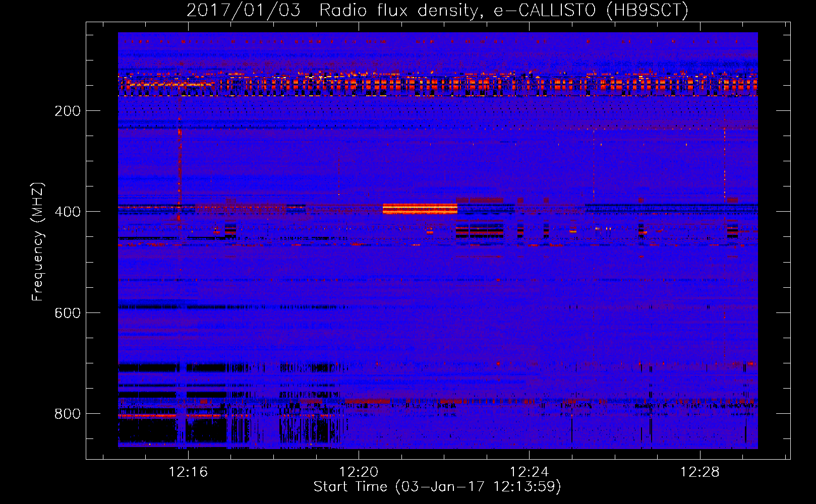Select the 600 frequency tick label
The height and width of the screenshot is (504, 816).
(x=68, y=313)
